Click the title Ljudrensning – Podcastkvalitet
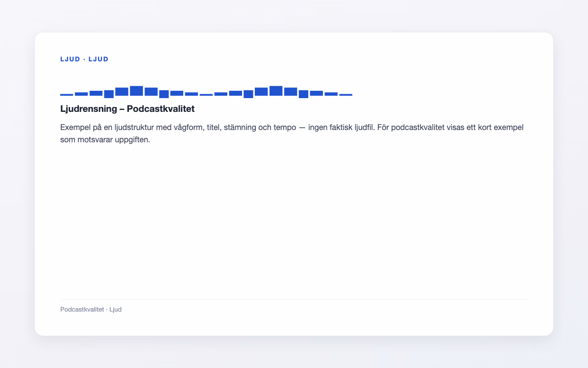The image size is (588, 368). (x=127, y=108)
